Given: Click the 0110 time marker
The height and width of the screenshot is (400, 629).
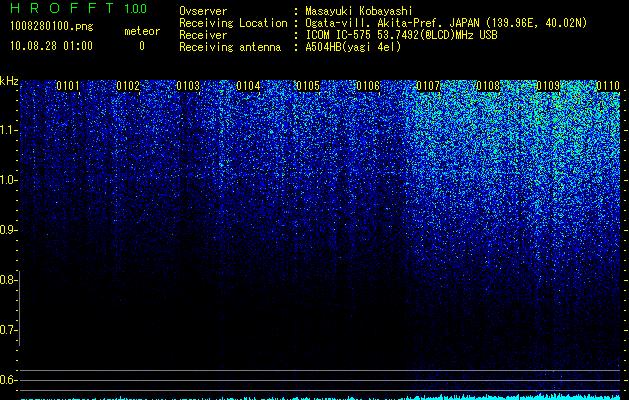Looking at the screenshot, I should 608,86.
